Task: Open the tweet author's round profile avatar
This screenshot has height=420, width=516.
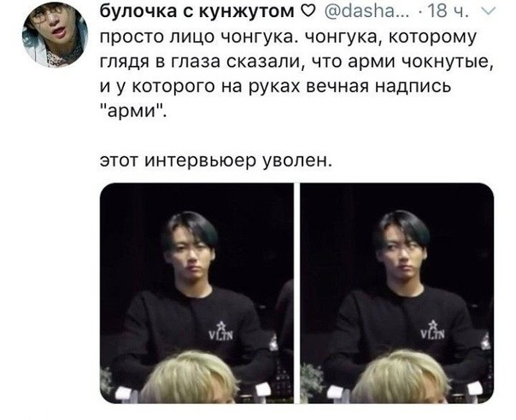Action: pyautogui.click(x=55, y=33)
